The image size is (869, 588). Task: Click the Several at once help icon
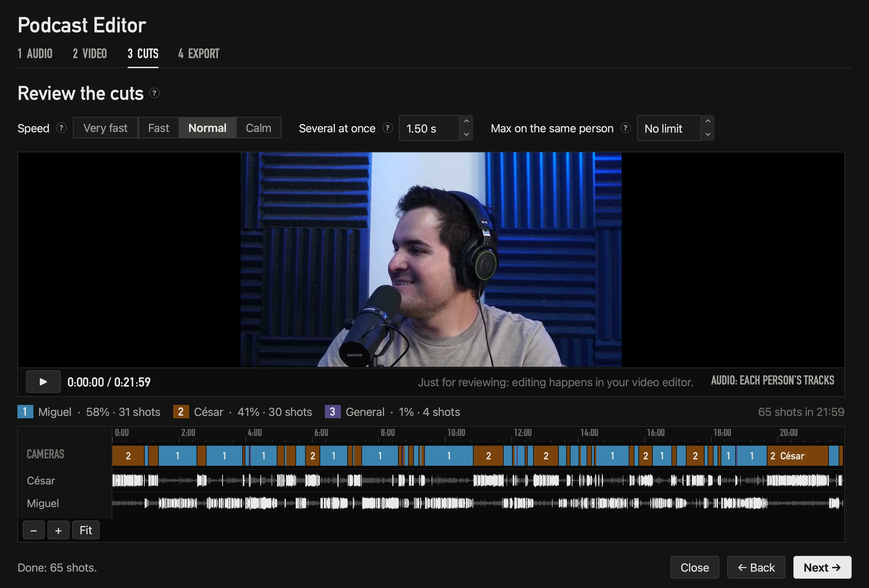coord(387,128)
